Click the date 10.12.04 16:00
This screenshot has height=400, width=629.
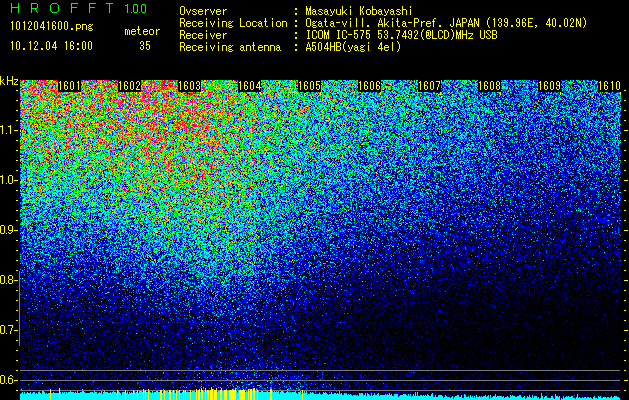coord(51,46)
